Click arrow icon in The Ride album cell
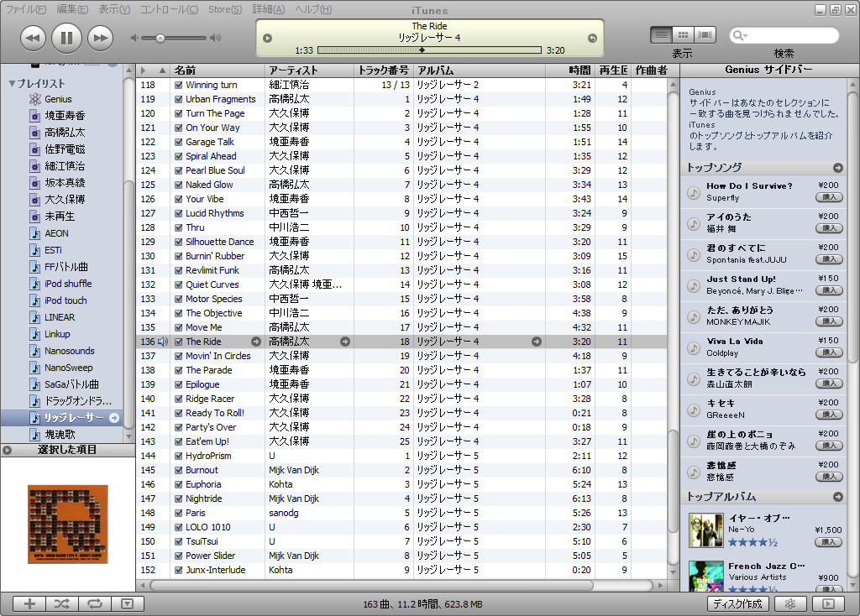The image size is (860, 616). click(537, 342)
